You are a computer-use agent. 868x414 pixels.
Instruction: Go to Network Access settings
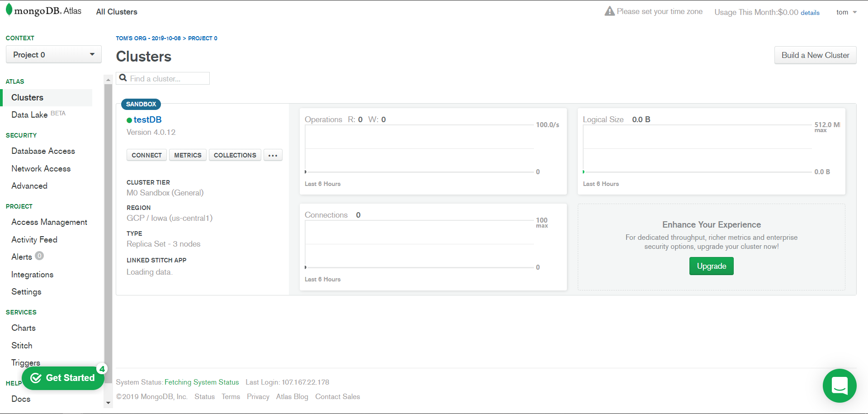tap(41, 169)
